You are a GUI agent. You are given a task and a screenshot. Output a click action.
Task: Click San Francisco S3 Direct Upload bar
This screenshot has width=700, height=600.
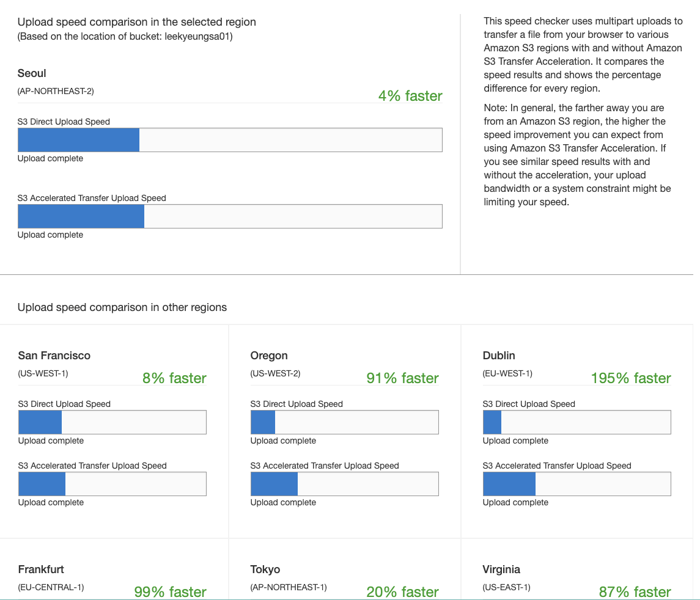112,422
